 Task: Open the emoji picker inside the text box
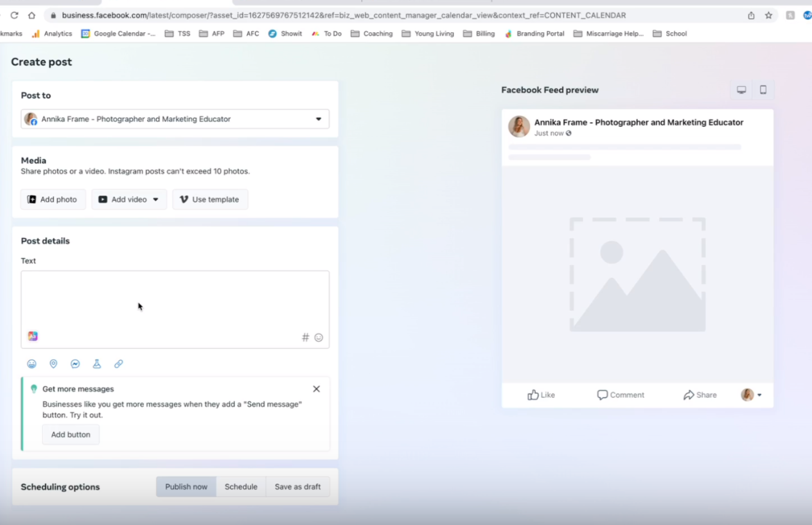coord(318,337)
